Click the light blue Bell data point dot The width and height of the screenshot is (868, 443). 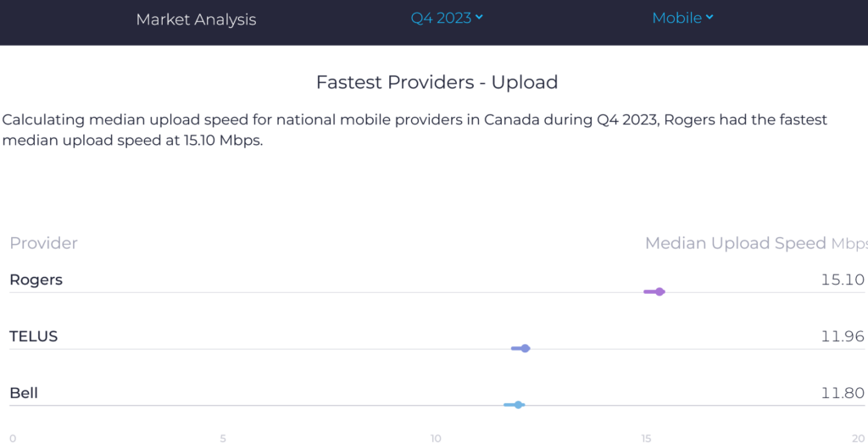[519, 405]
